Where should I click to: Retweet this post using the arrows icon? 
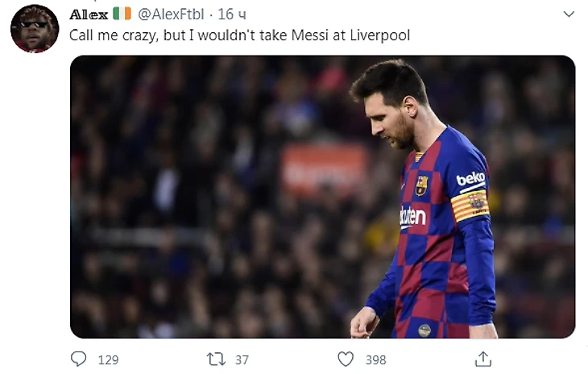pos(216,359)
